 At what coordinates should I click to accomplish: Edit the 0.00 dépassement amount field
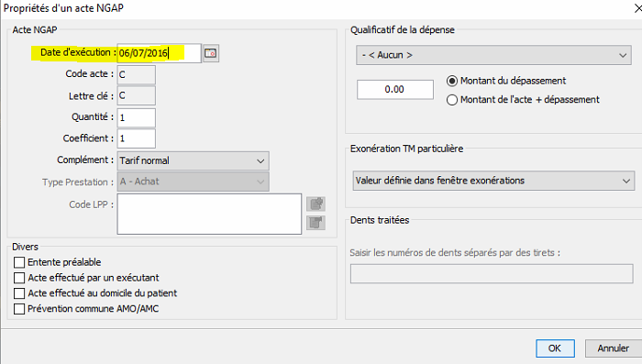(x=395, y=89)
